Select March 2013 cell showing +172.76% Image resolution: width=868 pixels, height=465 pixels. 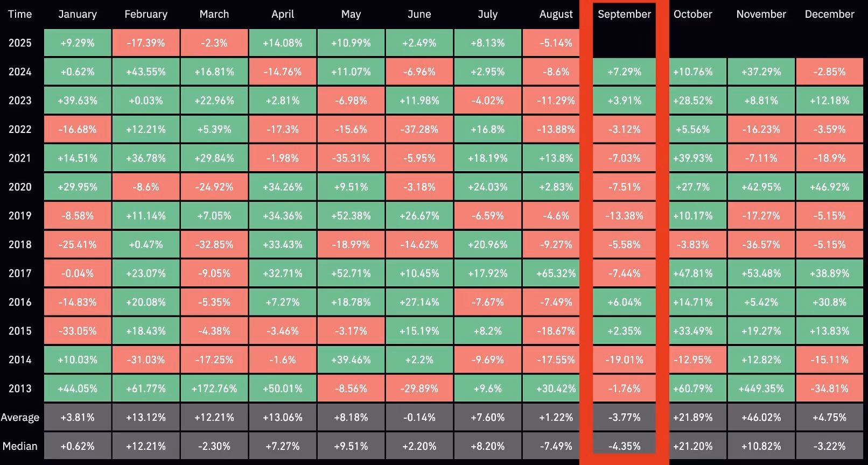point(214,389)
